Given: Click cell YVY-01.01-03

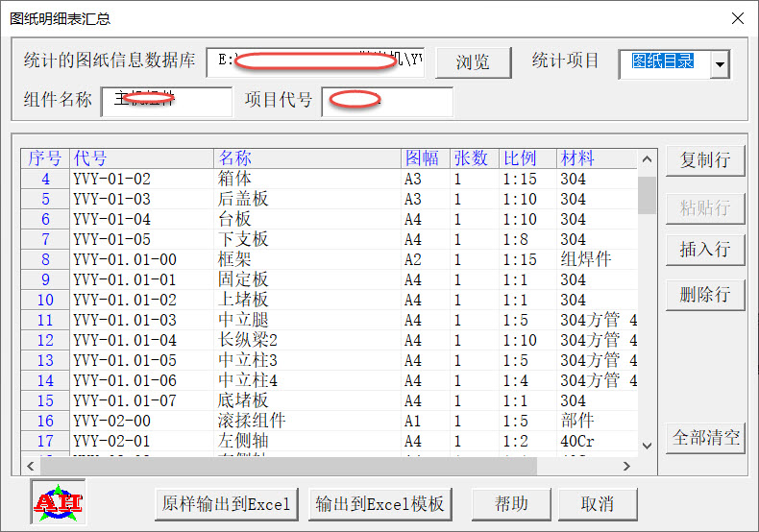Looking at the screenshot, I should [x=142, y=320].
